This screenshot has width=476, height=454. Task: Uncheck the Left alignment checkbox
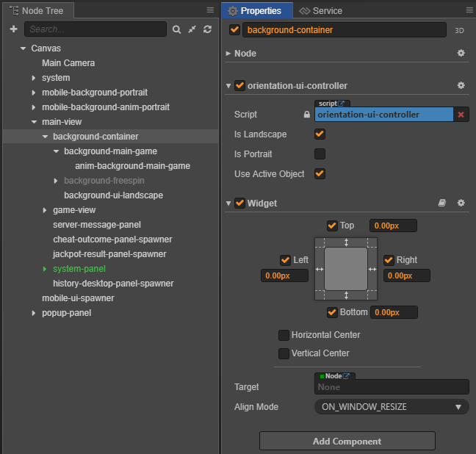tap(285, 260)
